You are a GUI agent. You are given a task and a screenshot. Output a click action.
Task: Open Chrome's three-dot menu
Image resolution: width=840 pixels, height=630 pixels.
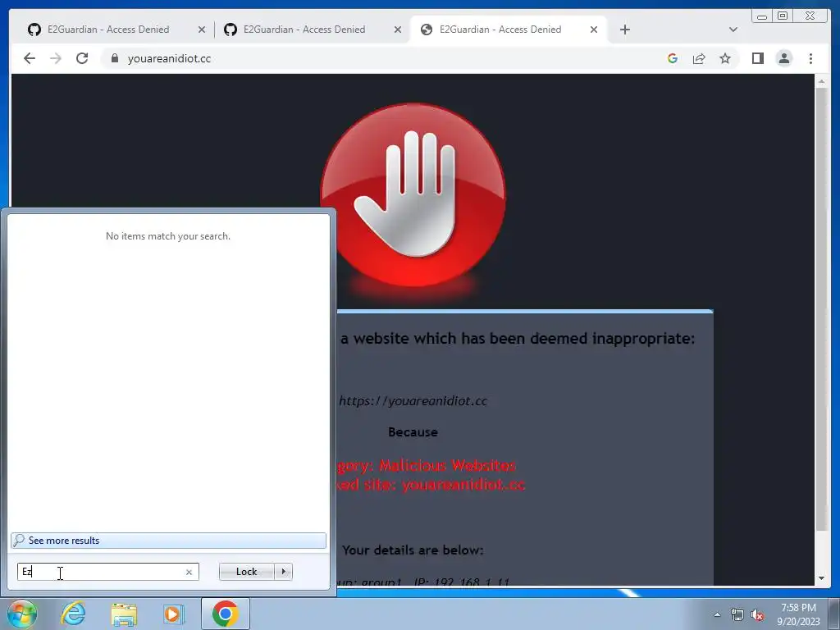point(810,58)
